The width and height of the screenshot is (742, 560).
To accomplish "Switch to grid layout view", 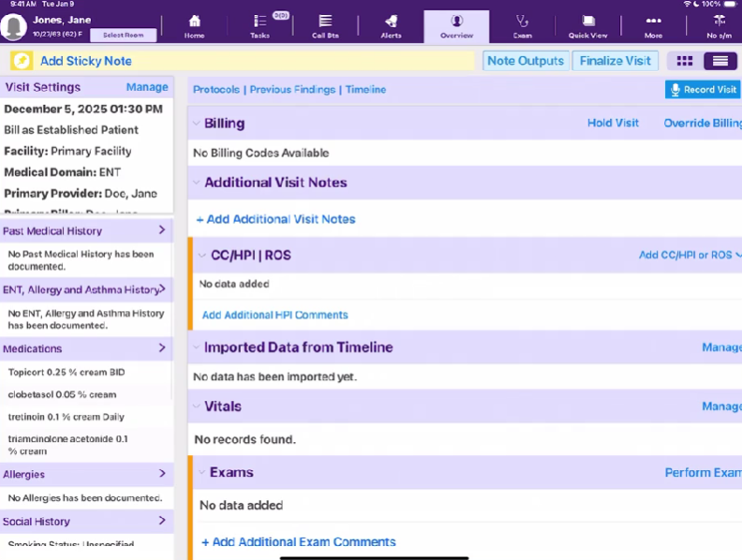I will (x=684, y=61).
